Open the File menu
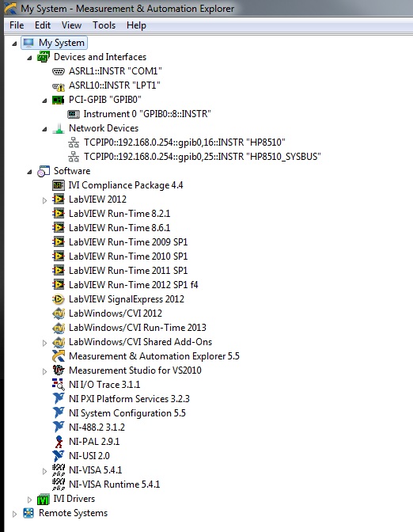 click(x=17, y=25)
